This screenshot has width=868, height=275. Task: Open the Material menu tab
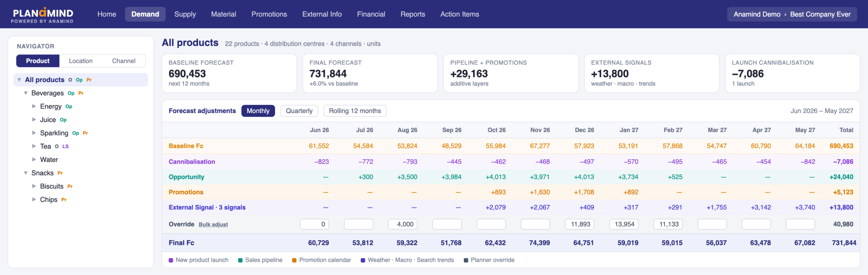[x=223, y=14]
